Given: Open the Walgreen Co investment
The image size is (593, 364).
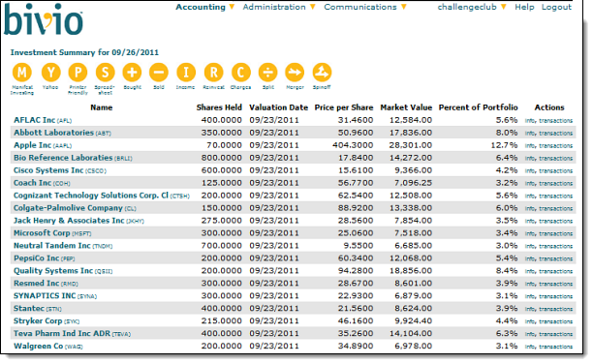Looking at the screenshot, I should tap(38, 346).
